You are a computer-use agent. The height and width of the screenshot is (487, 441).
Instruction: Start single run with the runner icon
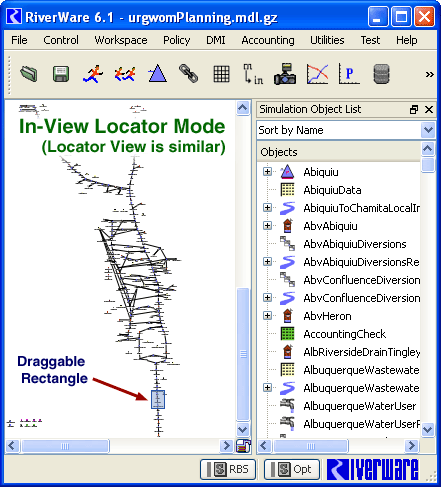[x=93, y=74]
